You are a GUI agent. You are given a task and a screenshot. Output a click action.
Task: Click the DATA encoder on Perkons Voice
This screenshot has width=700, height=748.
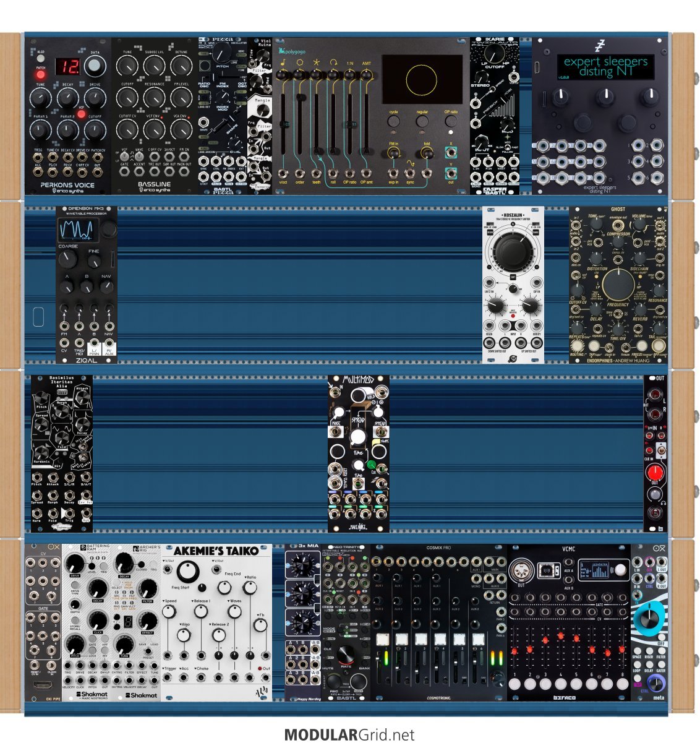click(x=95, y=66)
